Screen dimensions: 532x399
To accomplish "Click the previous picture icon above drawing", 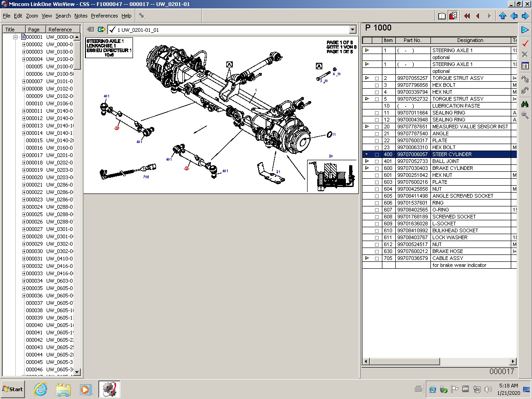I will [91, 30].
